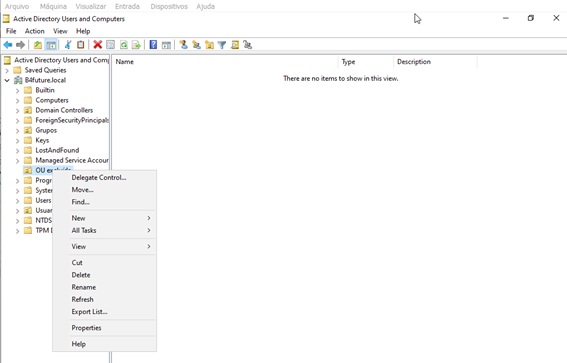Click Add to group toolbar icon
This screenshot has width=567, height=363.
(x=248, y=45)
